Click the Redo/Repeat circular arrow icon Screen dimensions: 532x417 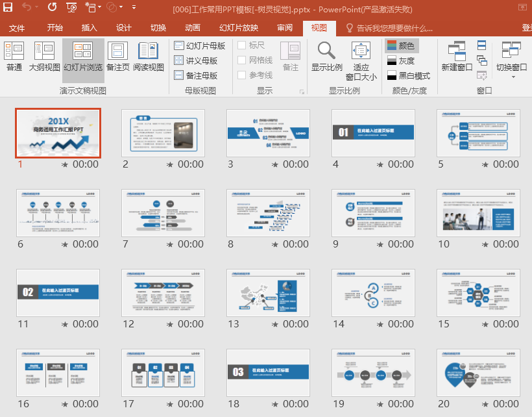[52, 6]
